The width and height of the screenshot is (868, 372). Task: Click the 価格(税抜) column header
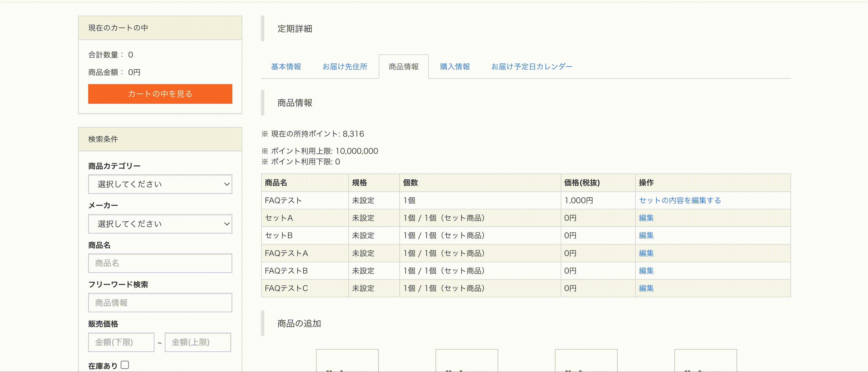pyautogui.click(x=598, y=183)
